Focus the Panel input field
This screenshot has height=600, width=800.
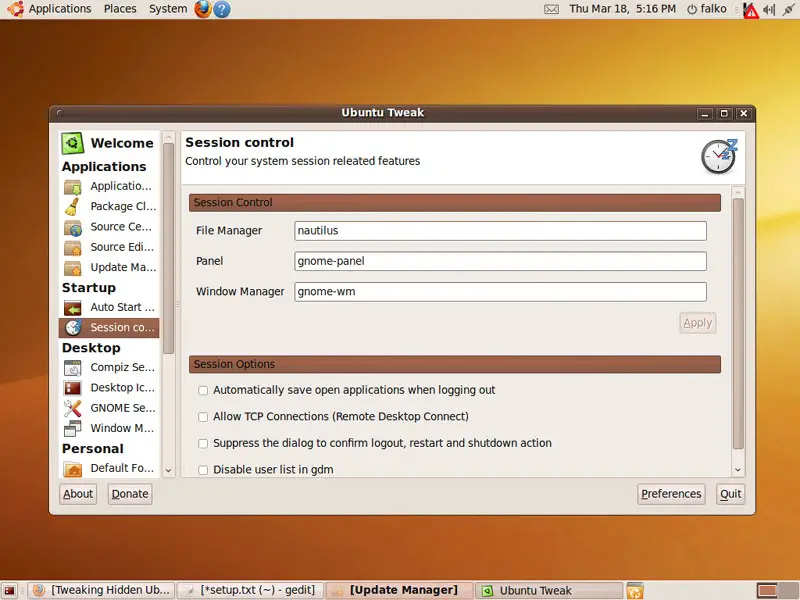pyautogui.click(x=501, y=261)
